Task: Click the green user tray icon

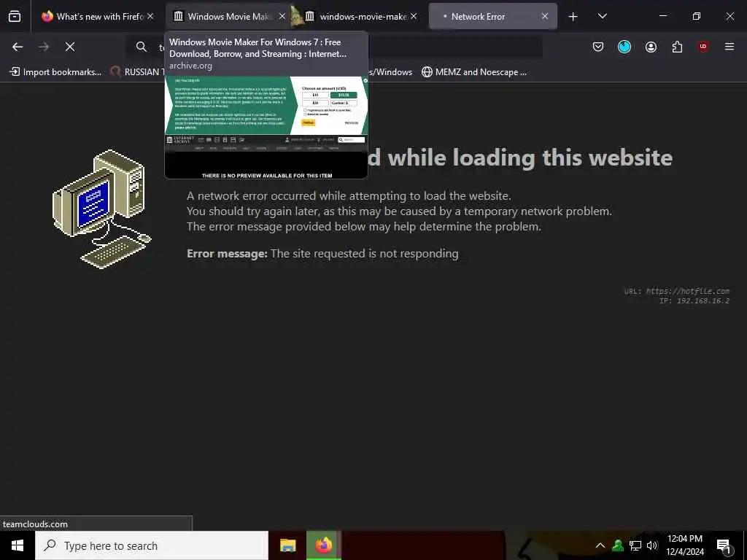Action: (x=618, y=545)
